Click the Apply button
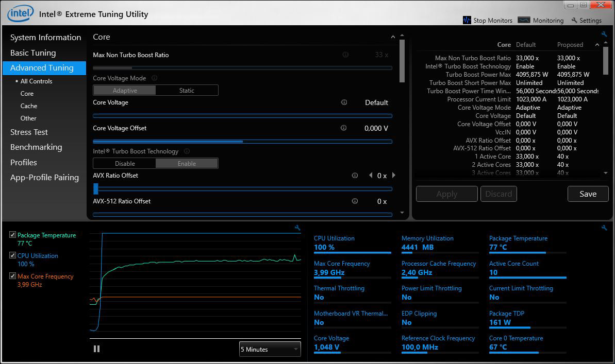Image resolution: width=615 pixels, height=364 pixels. point(447,194)
